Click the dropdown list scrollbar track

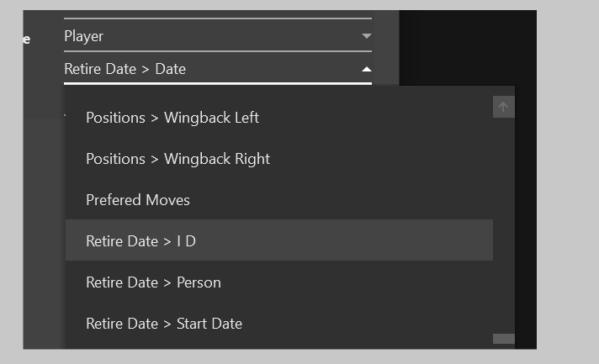[503, 225]
